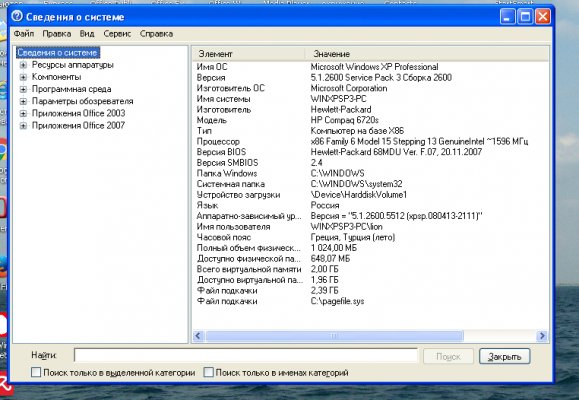Expand the Ресурсы аппаратуры tree node
Viewport: 579px width, 400px height.
point(23,65)
